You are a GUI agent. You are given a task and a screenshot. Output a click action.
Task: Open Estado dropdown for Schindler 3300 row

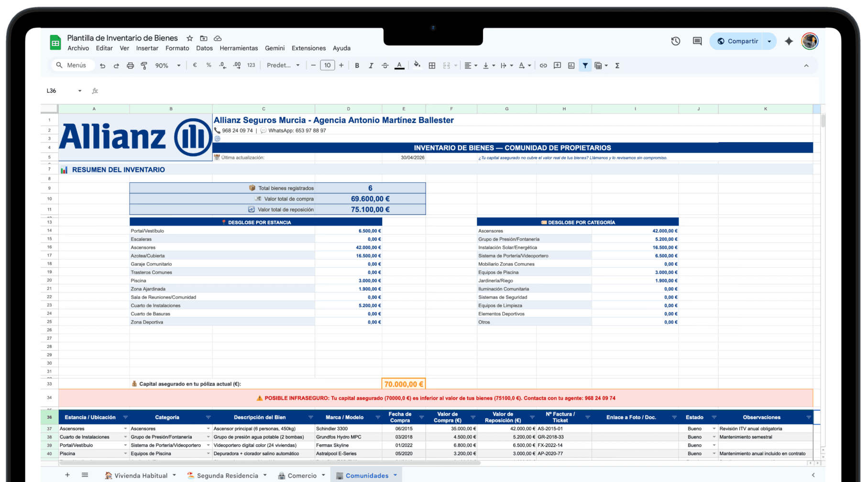714,429
